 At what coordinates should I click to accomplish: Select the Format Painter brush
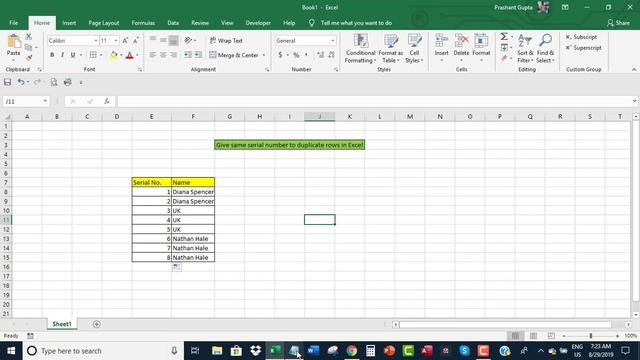(29, 58)
